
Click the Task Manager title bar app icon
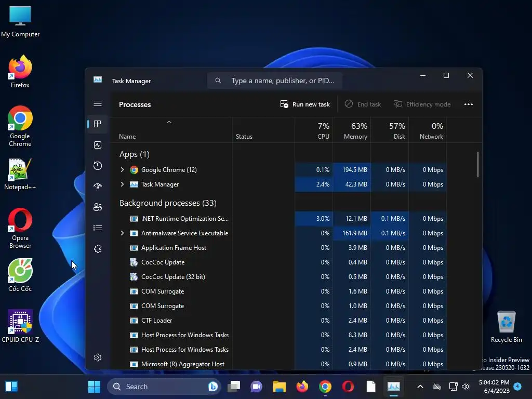click(98, 79)
